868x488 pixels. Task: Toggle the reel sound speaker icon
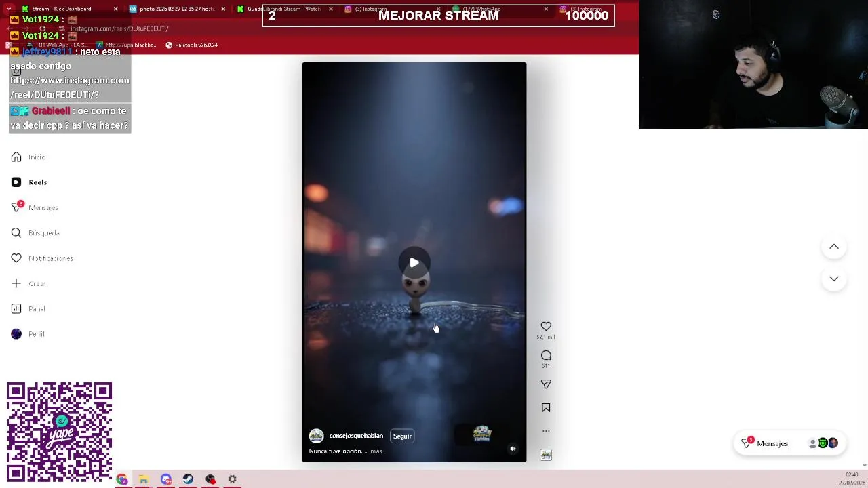click(x=513, y=449)
